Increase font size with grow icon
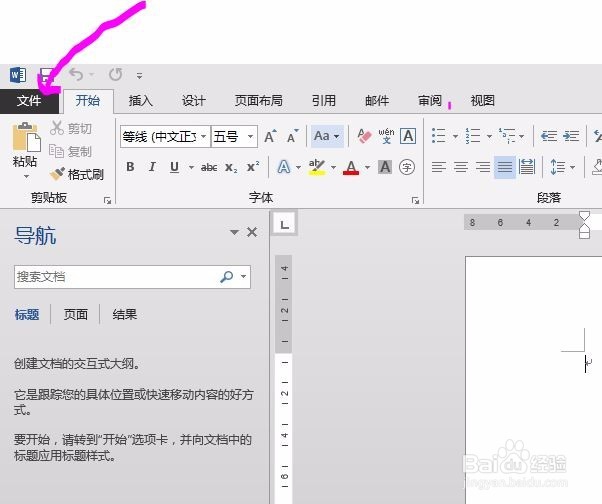 coord(270,136)
